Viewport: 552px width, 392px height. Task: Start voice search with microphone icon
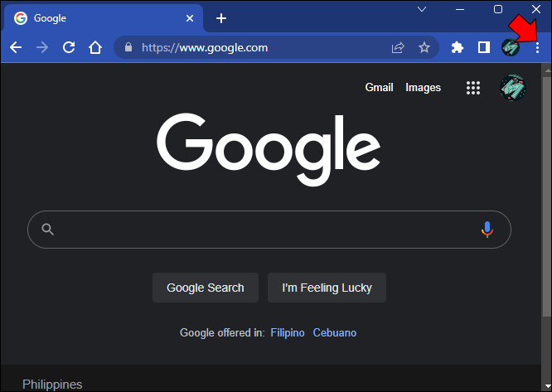(487, 230)
